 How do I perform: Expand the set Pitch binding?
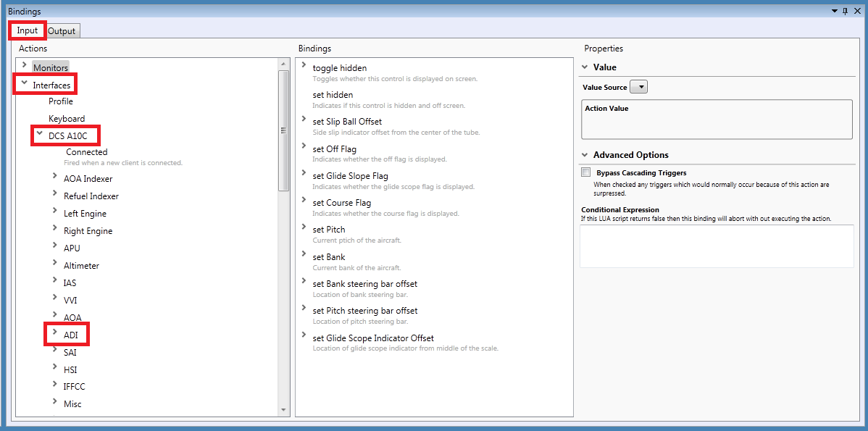304,226
